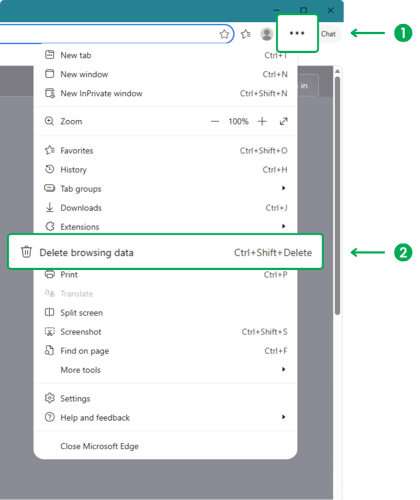Choose Delete browsing data
The width and height of the screenshot is (420, 500).
click(166, 252)
